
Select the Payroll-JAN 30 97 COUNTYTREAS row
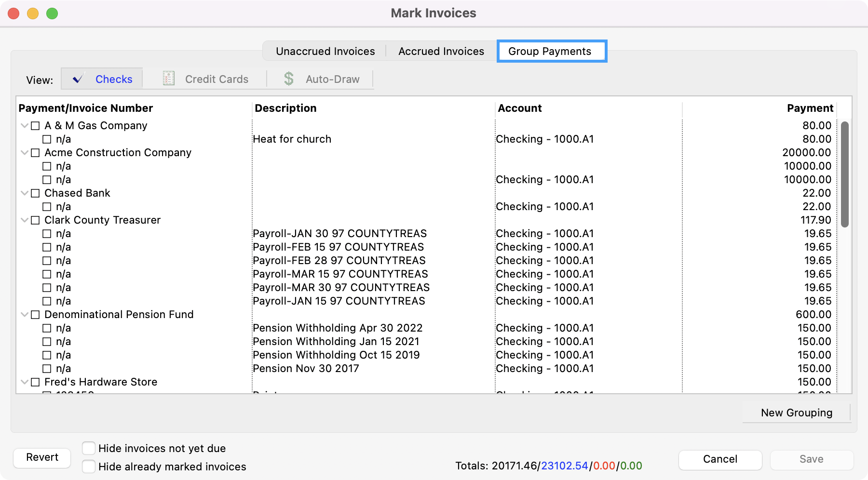click(x=339, y=234)
